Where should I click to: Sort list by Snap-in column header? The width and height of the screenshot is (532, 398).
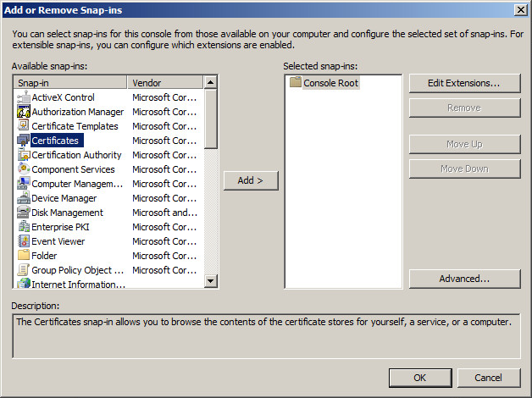(x=70, y=83)
